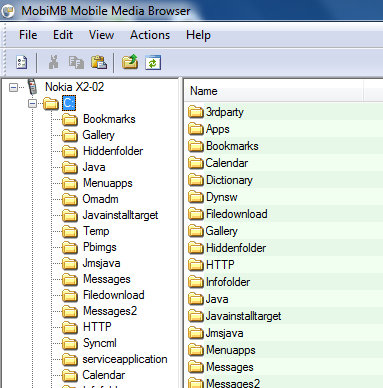Image resolution: width=383 pixels, height=388 pixels.
Task: Select Messages2 in the file list
Action: click(x=233, y=383)
